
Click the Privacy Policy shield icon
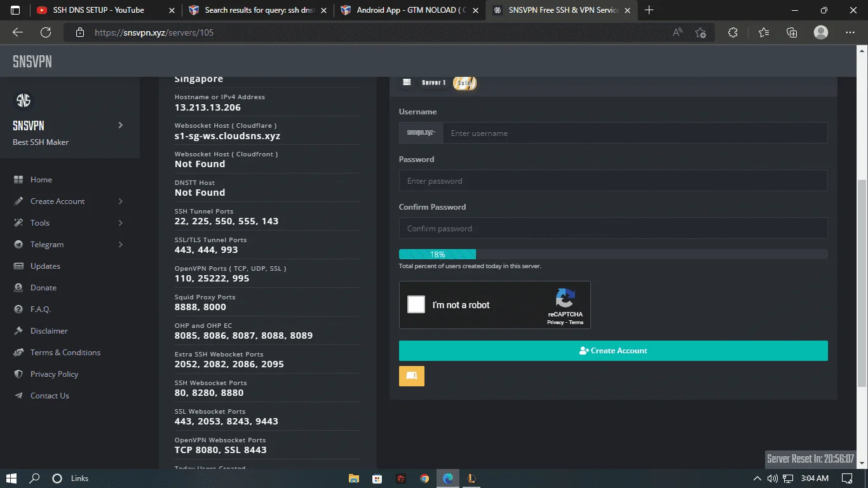pyautogui.click(x=18, y=374)
